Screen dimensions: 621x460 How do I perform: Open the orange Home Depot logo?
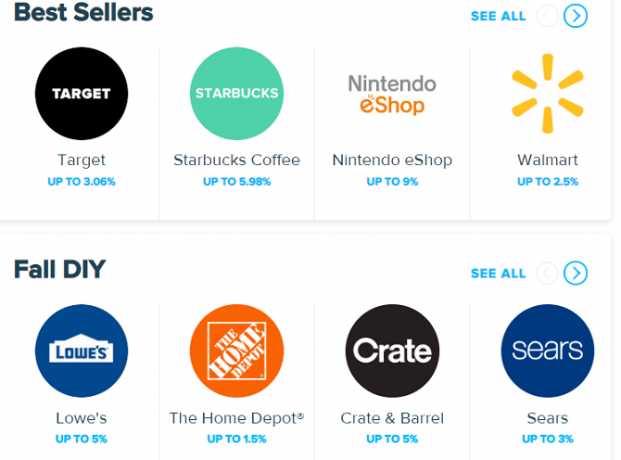coord(237,351)
